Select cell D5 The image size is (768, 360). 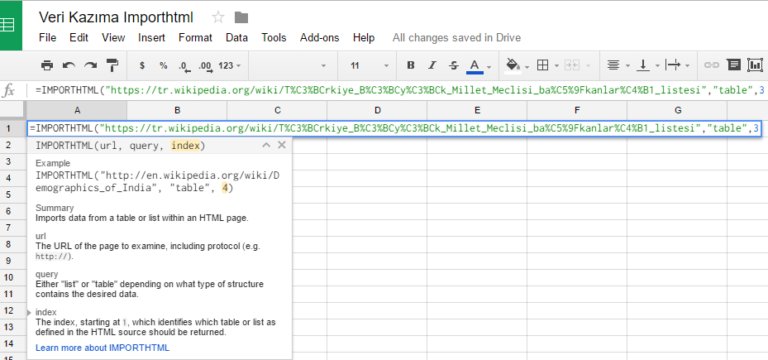[377, 194]
